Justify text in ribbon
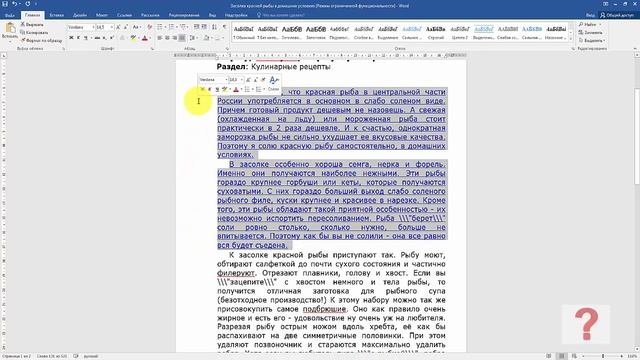 [182, 38]
